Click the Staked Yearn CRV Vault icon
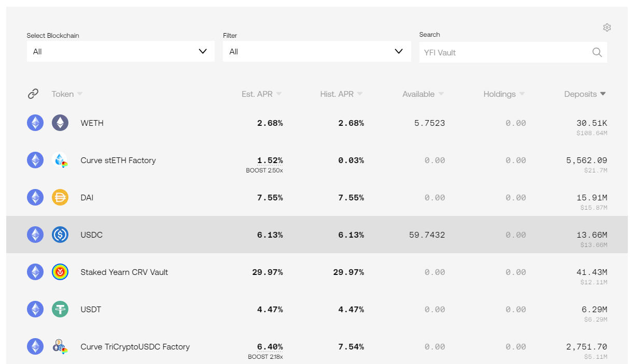This screenshot has height=364, width=633. click(x=60, y=272)
